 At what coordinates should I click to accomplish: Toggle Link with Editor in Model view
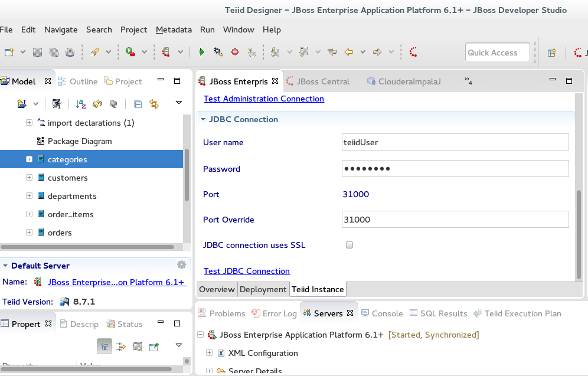coord(154,104)
